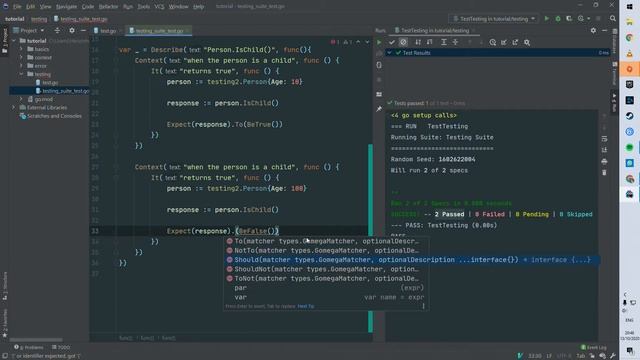The width and height of the screenshot is (640, 360).
Task: Open the Edit menu
Action: (x=31, y=7)
